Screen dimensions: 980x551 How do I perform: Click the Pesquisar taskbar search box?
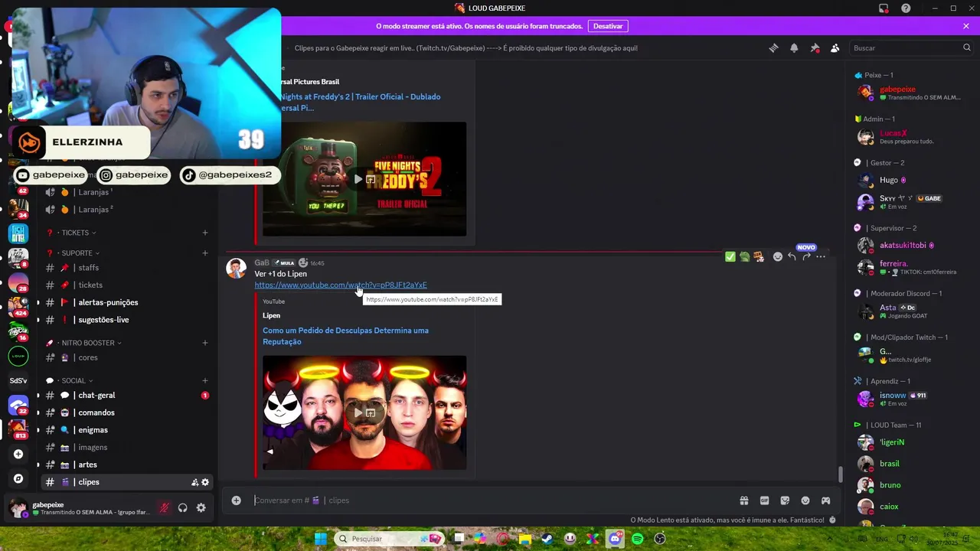coord(389,539)
